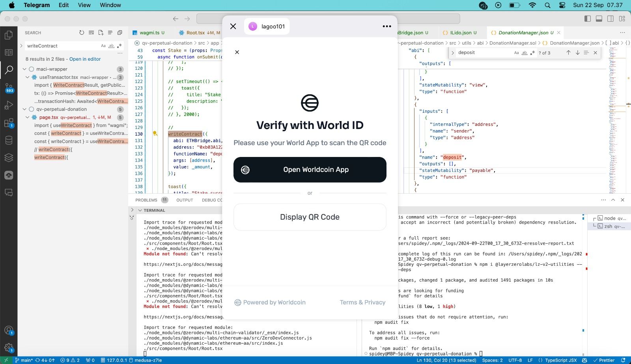Image resolution: width=631 pixels, height=364 pixels.
Task: Open the Explorer view in activity bar
Action: click(9, 35)
